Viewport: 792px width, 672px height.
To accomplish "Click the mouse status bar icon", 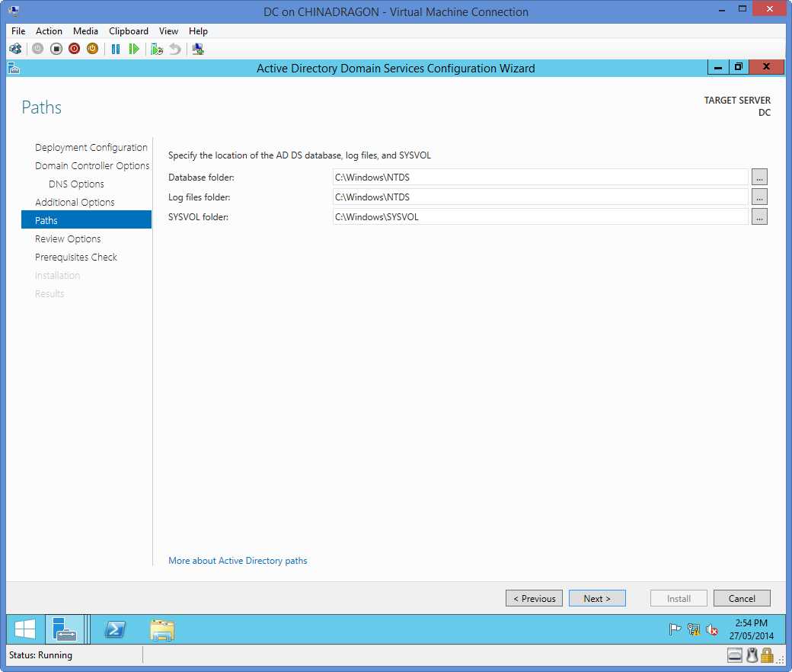I will 752,655.
